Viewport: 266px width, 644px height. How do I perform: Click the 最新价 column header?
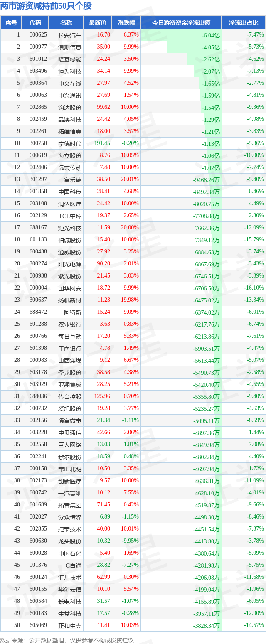point(98,23)
